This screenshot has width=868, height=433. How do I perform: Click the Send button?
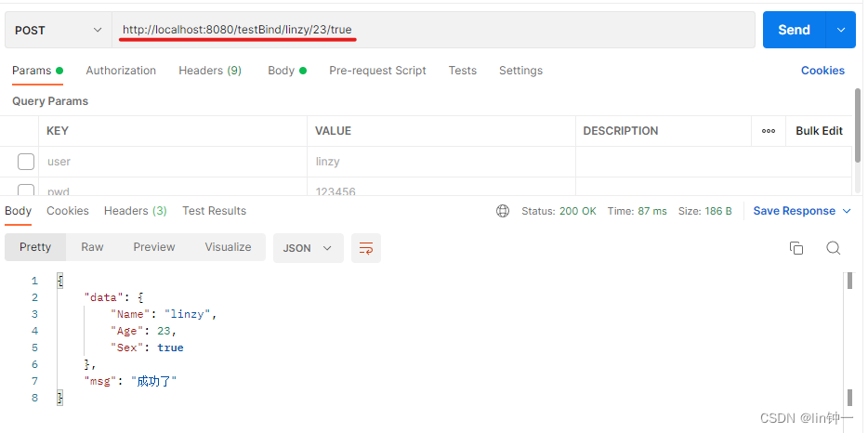point(794,31)
